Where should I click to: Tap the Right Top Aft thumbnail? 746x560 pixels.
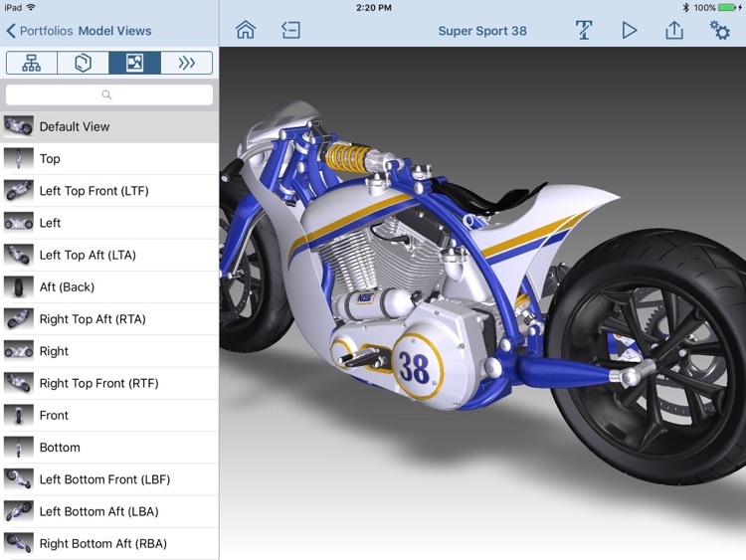pyautogui.click(x=19, y=318)
